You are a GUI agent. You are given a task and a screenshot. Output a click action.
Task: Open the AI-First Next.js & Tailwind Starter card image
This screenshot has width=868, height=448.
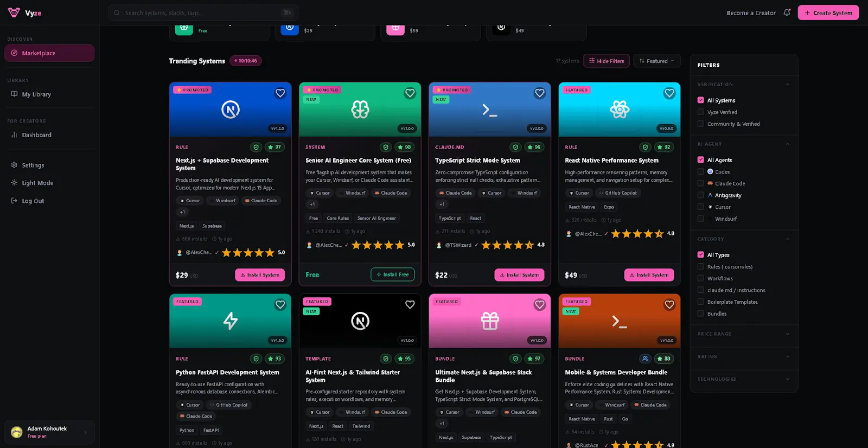pos(360,321)
